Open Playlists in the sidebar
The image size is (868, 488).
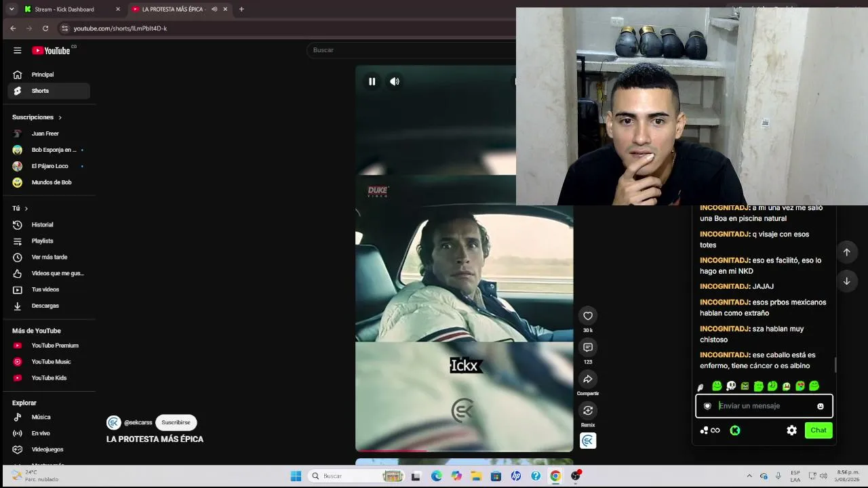click(49, 241)
